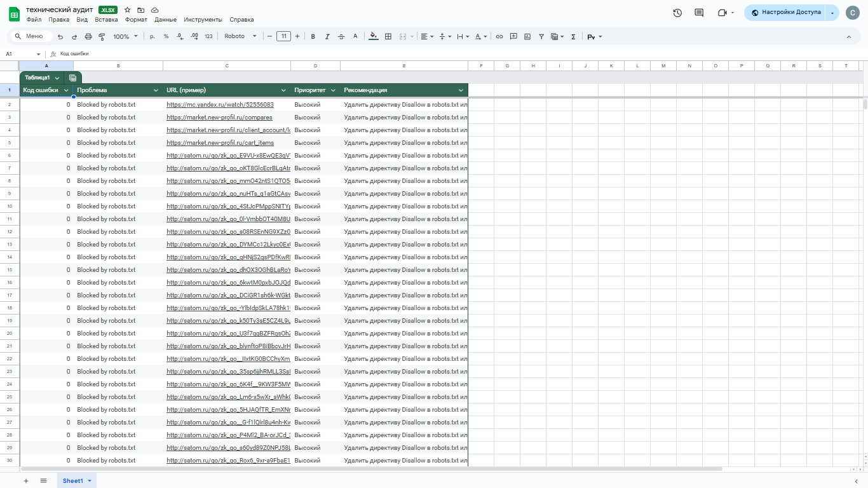Image resolution: width=868 pixels, height=488 pixels.
Task: Undo the last action
Action: pyautogui.click(x=60, y=37)
